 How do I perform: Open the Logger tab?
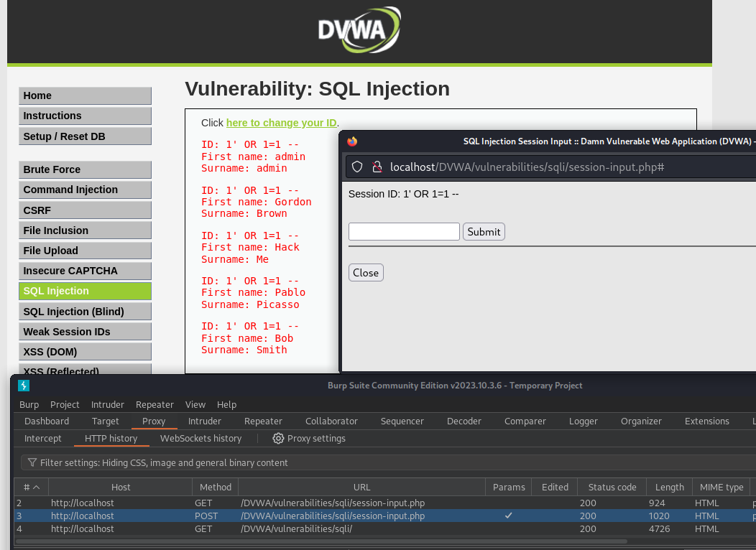click(x=584, y=421)
